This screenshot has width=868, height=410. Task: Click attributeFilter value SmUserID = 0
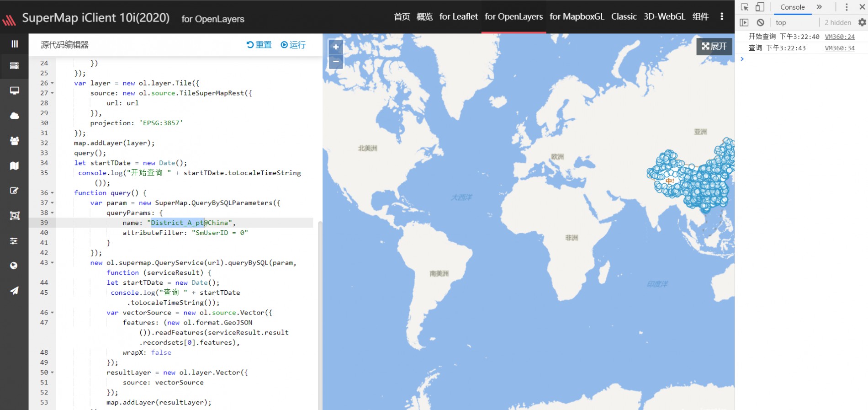(220, 233)
